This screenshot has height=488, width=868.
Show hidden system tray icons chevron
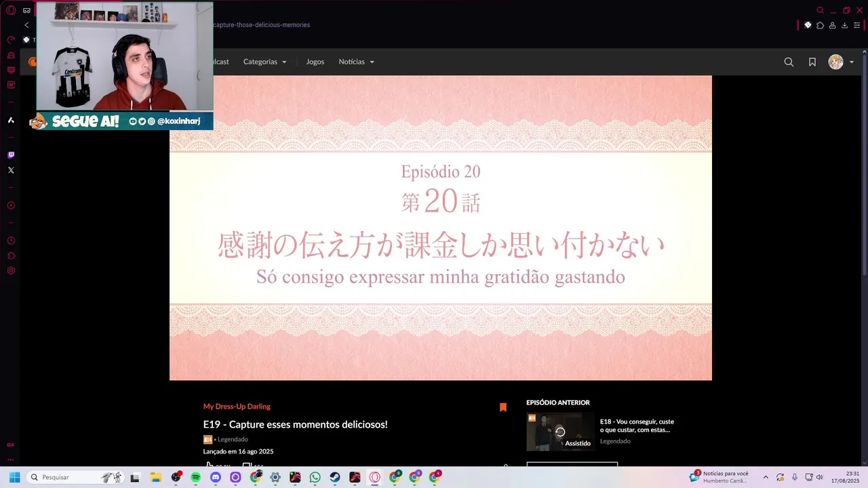pyautogui.click(x=766, y=477)
